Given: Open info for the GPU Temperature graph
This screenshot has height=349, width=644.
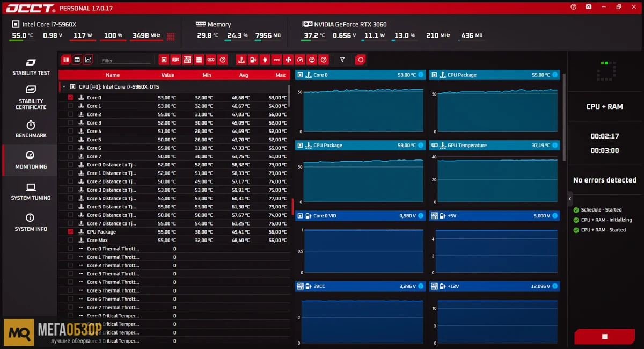Looking at the screenshot, I should pos(554,145).
